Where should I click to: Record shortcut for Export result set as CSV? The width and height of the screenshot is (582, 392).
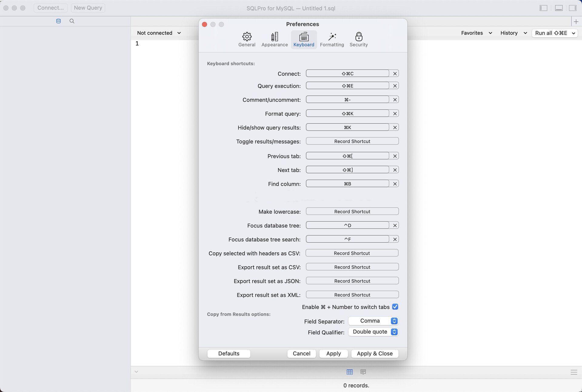pyautogui.click(x=352, y=267)
